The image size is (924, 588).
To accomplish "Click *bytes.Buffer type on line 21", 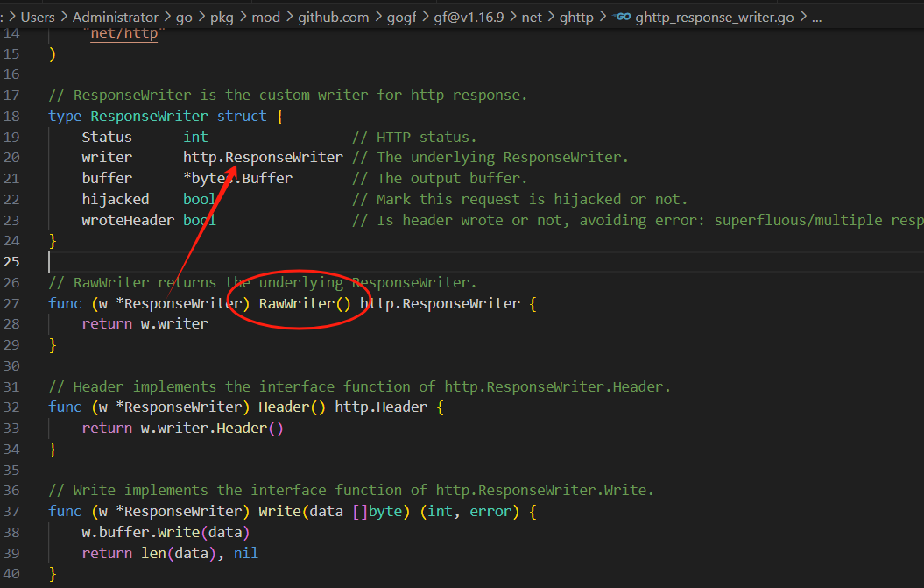I will click(x=237, y=178).
